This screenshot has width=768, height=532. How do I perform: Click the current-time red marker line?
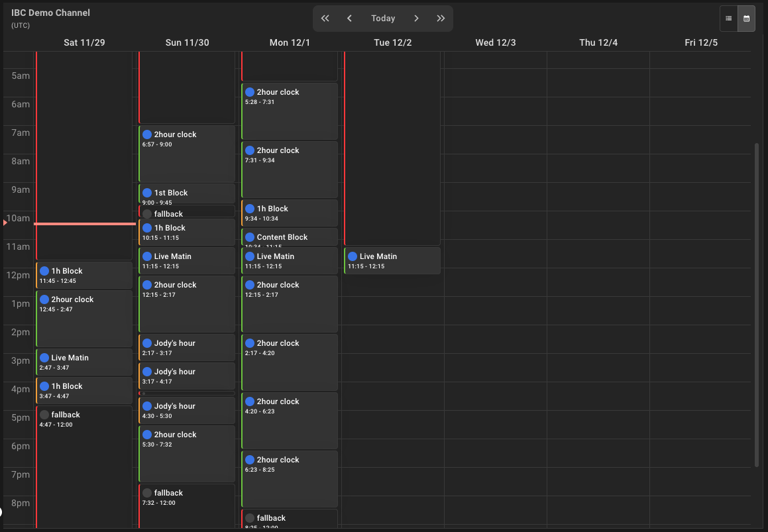point(85,224)
